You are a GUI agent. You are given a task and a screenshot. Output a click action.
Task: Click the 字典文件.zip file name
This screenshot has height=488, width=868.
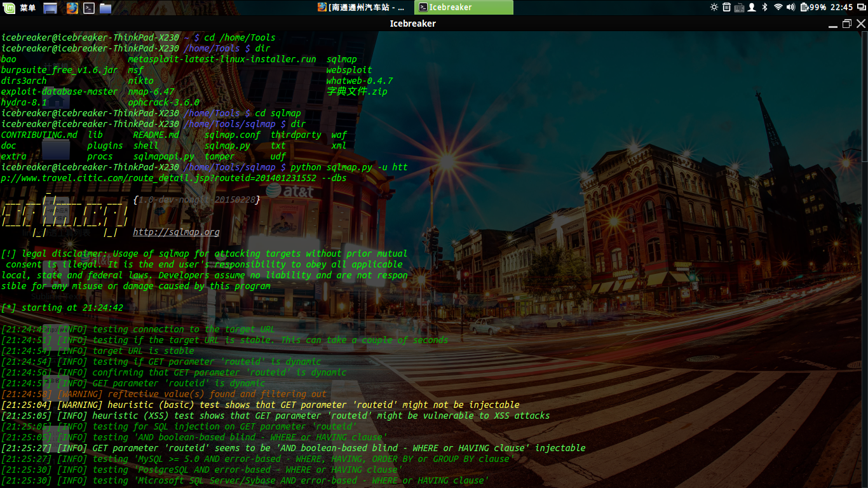(x=357, y=91)
